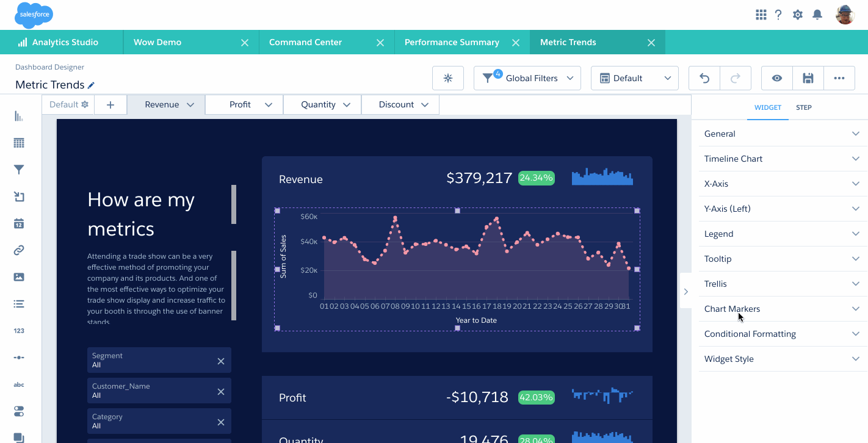868x443 pixels.
Task: Switch to the STEP tab
Action: [803, 107]
